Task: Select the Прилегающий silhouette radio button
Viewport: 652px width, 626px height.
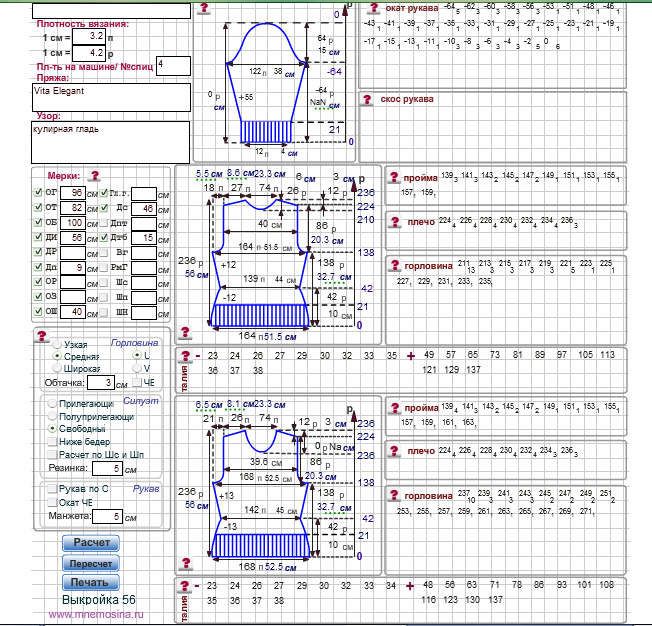Action: [x=52, y=402]
